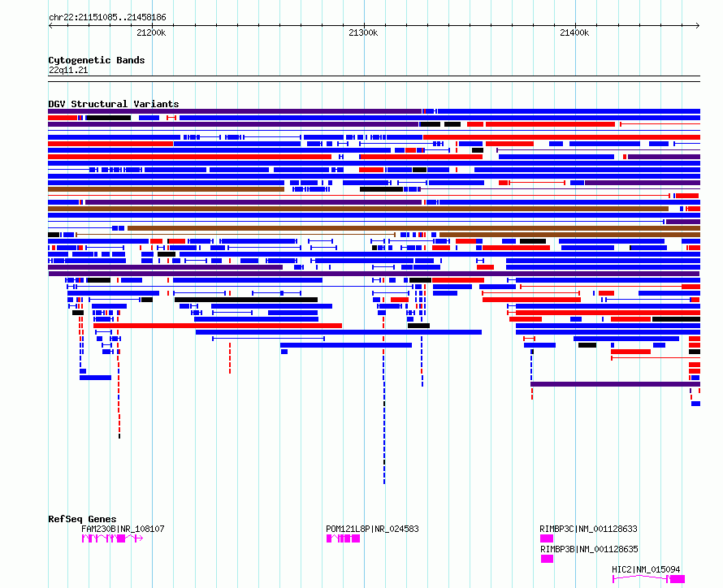Click the 21300k ruler position label

(363, 32)
